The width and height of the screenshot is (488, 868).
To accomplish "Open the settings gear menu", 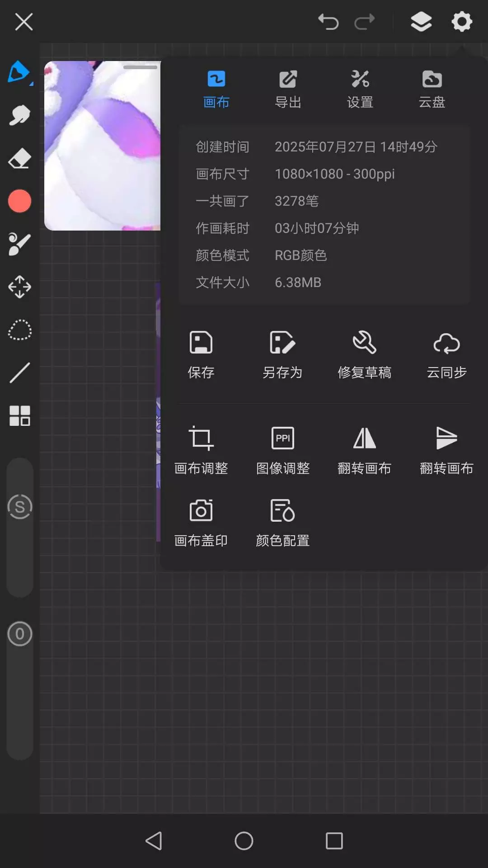I will pyautogui.click(x=462, y=21).
